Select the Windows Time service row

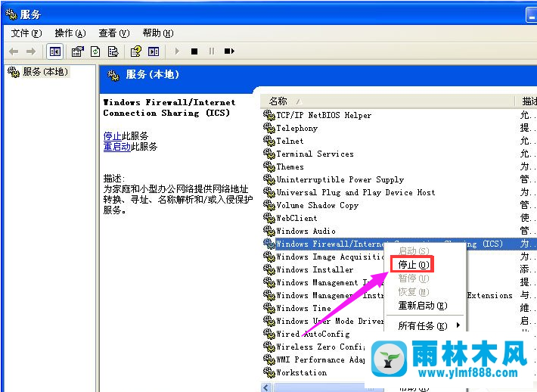pos(303,308)
